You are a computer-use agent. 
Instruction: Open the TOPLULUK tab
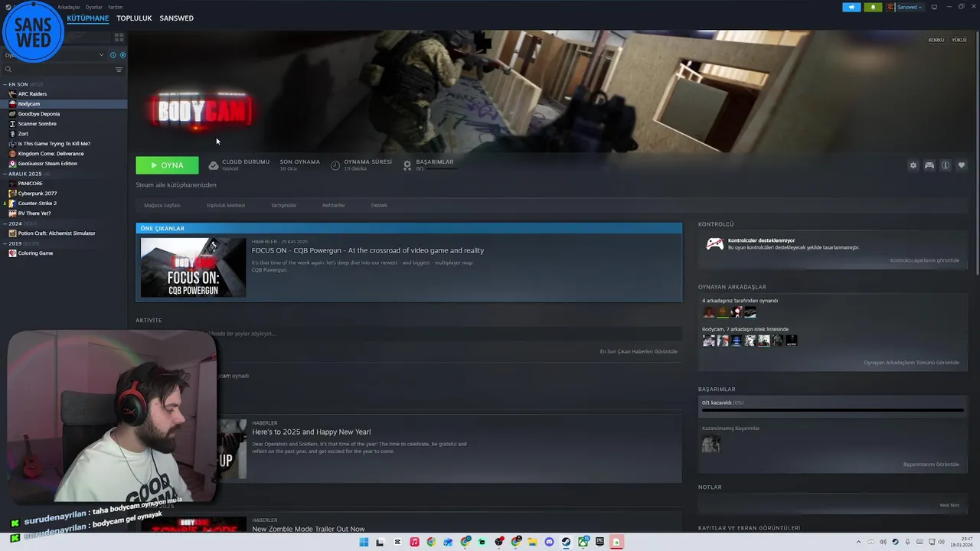[134, 18]
